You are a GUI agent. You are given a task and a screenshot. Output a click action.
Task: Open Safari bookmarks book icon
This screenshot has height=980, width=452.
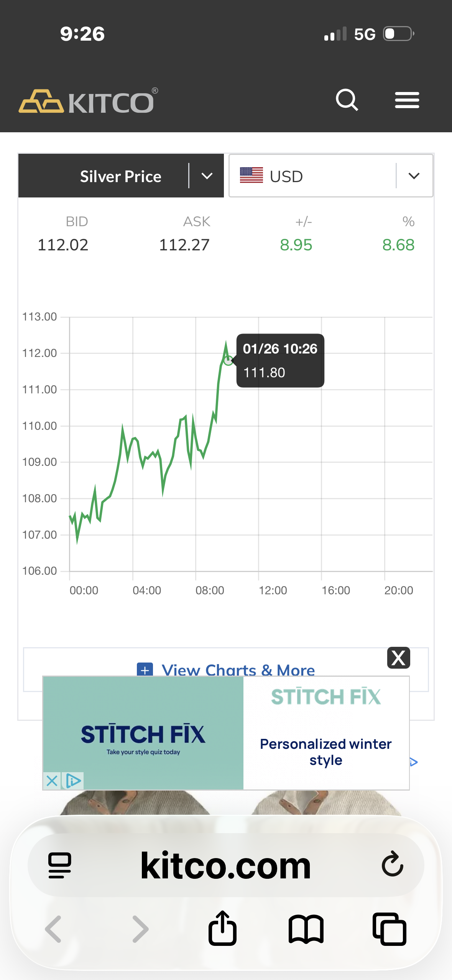click(x=306, y=929)
